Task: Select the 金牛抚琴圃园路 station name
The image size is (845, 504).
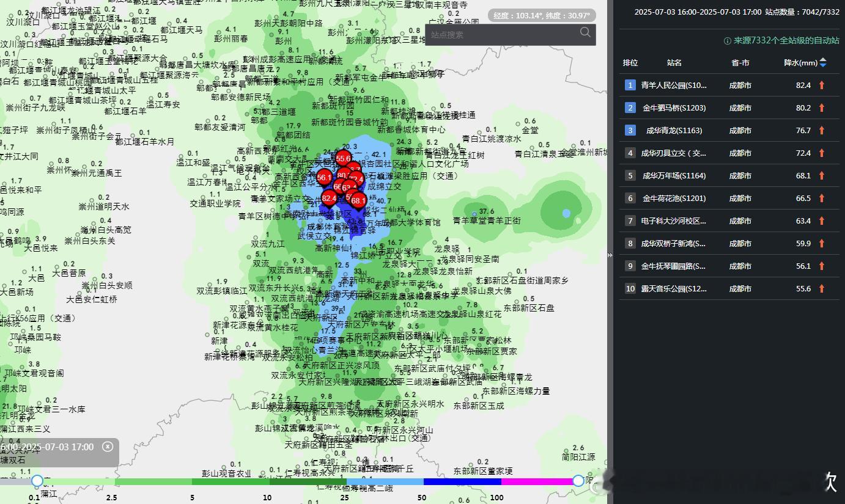Action: [674, 266]
